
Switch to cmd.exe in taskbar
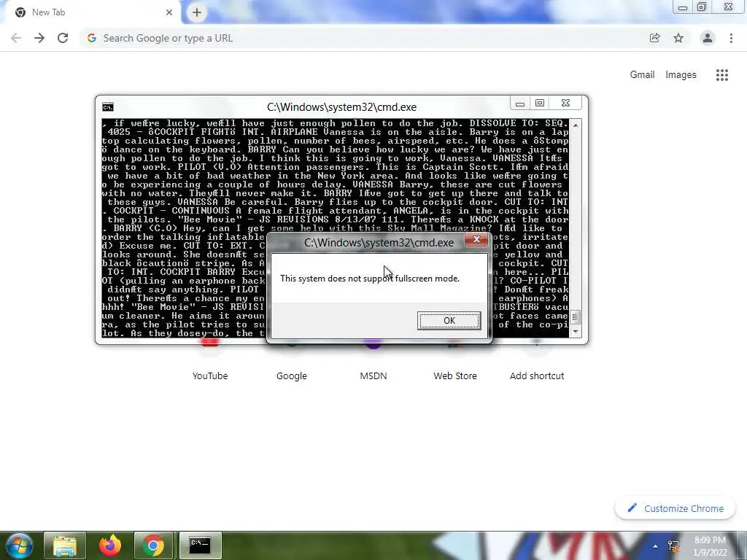[x=200, y=545]
